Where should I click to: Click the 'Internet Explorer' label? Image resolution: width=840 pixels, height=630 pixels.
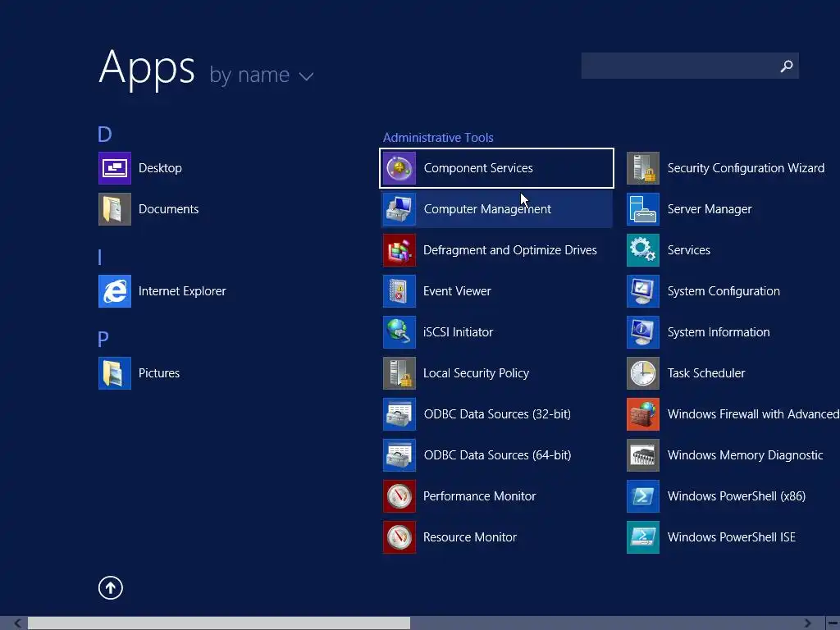click(x=182, y=291)
